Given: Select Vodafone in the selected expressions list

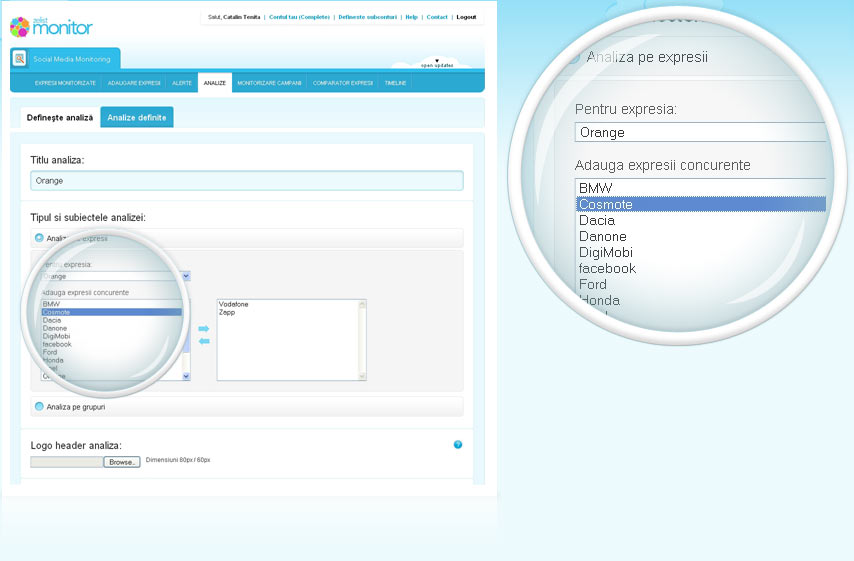Looking at the screenshot, I should pyautogui.click(x=234, y=304).
